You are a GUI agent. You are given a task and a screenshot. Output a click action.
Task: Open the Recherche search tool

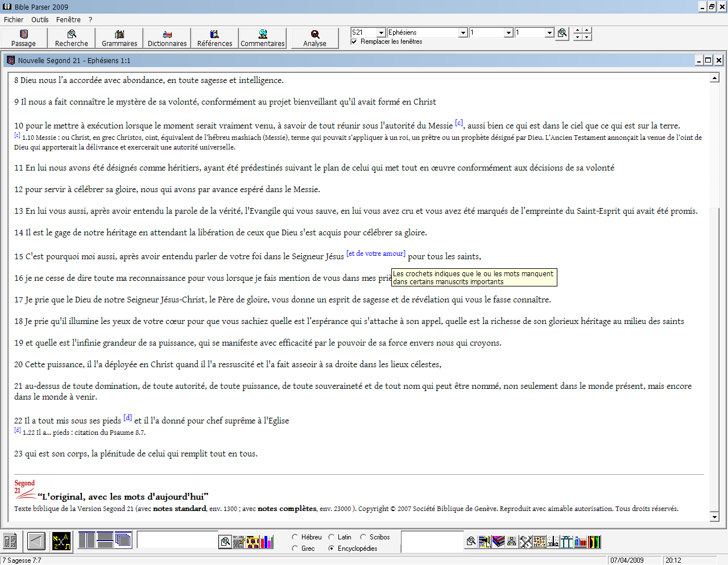[72, 38]
